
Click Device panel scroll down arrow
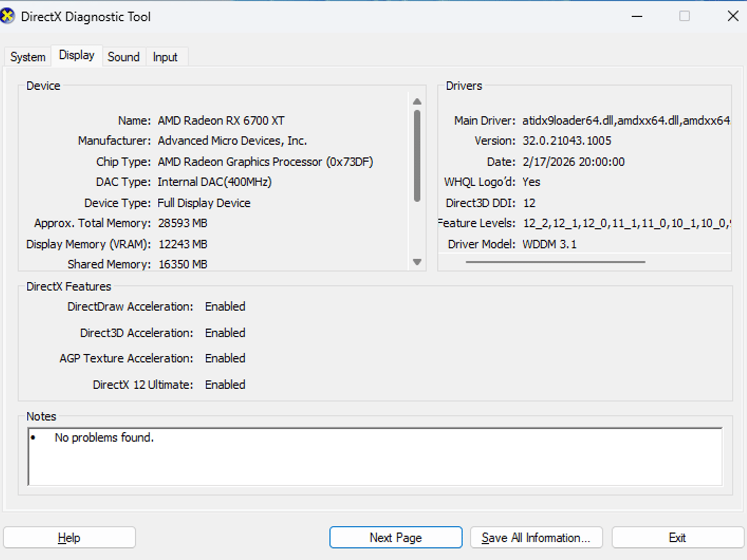417,262
